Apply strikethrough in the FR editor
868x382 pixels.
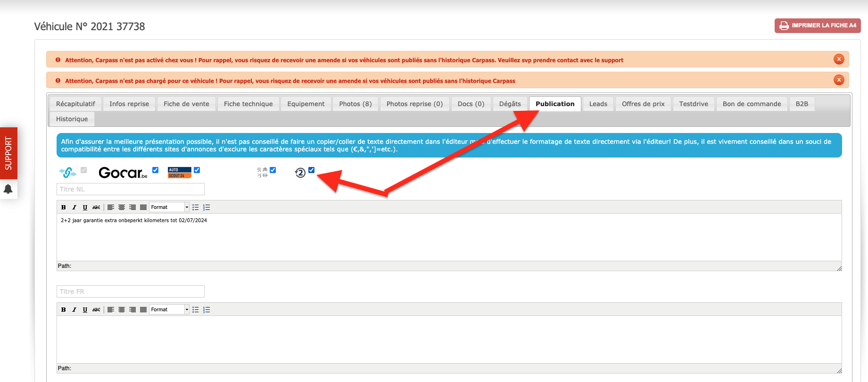[96, 309]
